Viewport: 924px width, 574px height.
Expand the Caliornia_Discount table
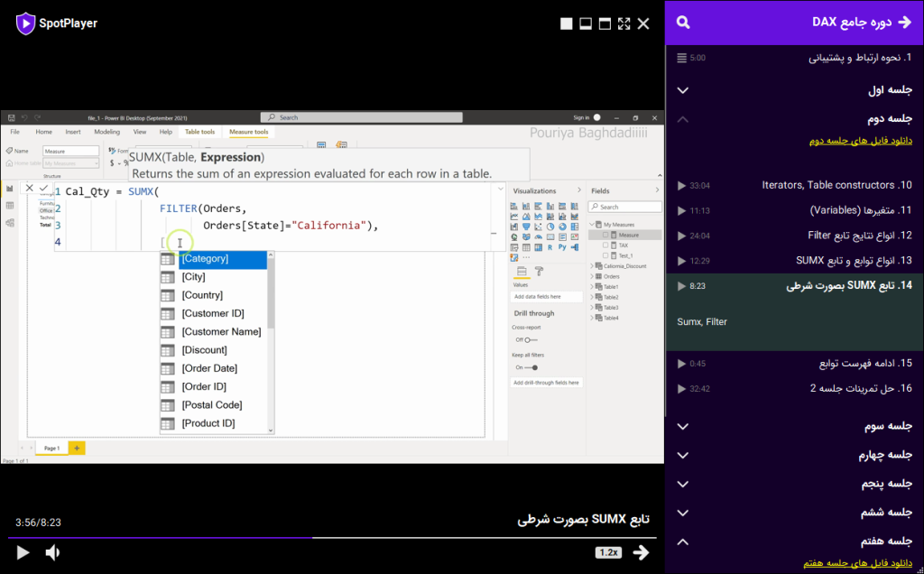point(592,266)
